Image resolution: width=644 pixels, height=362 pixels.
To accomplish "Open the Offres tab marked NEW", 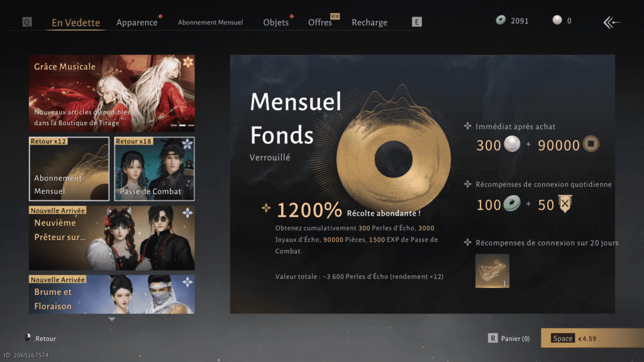I will click(320, 23).
